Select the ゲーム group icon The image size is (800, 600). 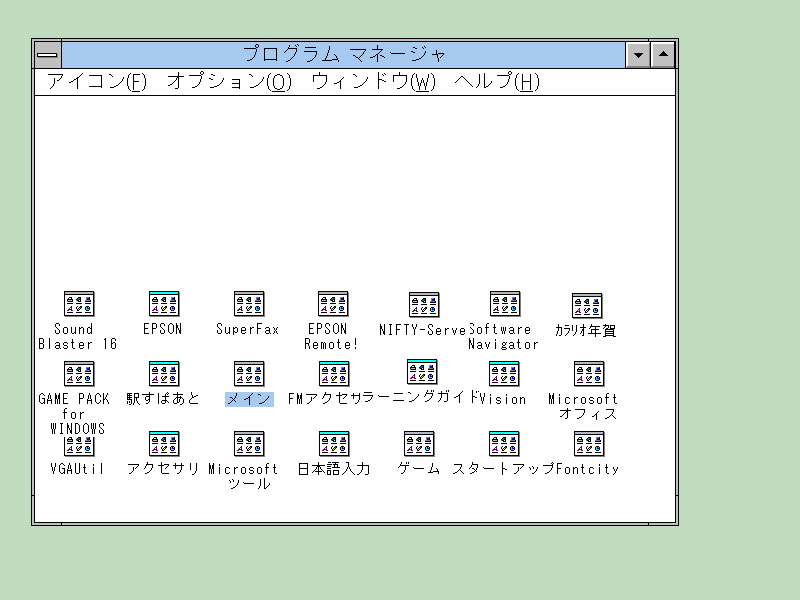click(x=419, y=443)
